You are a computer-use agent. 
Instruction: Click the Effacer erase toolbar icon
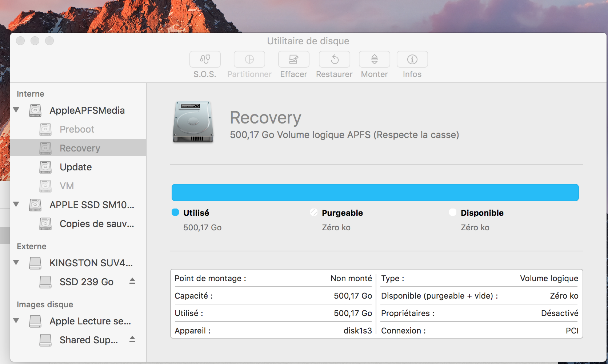(293, 59)
